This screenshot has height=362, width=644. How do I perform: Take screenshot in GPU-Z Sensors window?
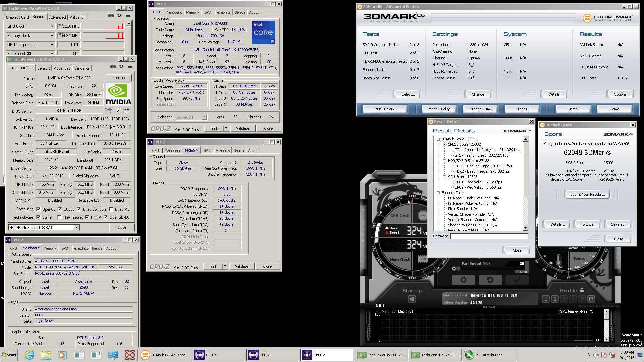click(x=111, y=15)
